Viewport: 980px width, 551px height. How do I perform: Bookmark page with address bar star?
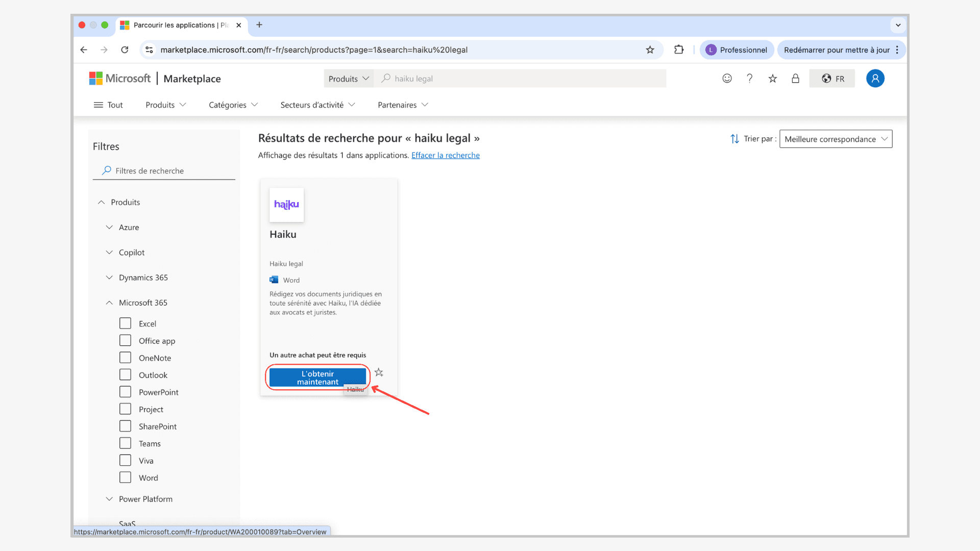[x=650, y=50]
